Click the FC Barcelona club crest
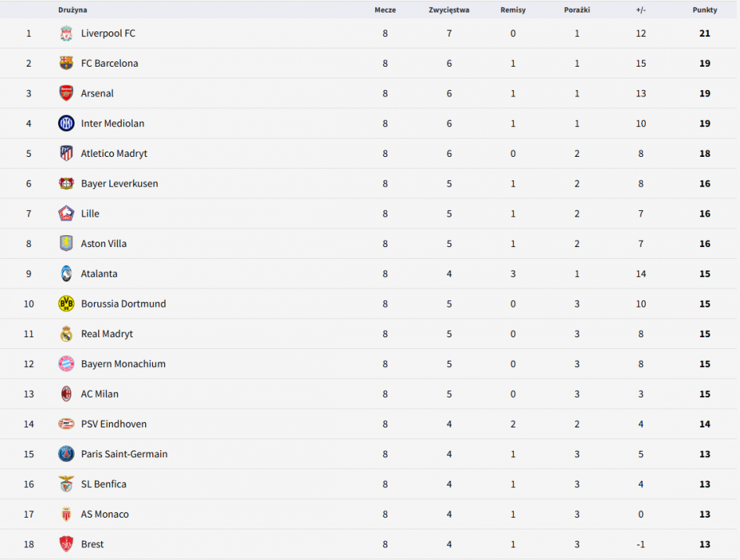 [x=67, y=64]
